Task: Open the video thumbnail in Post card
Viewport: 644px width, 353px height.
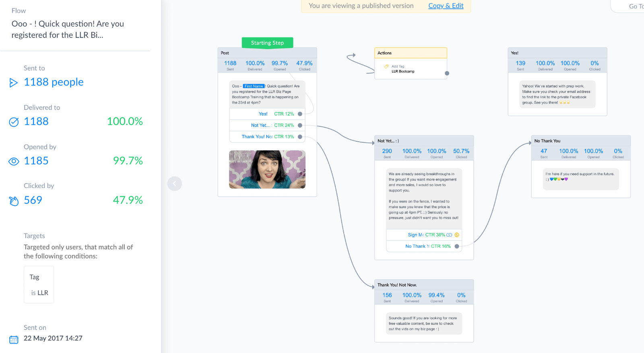Action: tap(267, 169)
